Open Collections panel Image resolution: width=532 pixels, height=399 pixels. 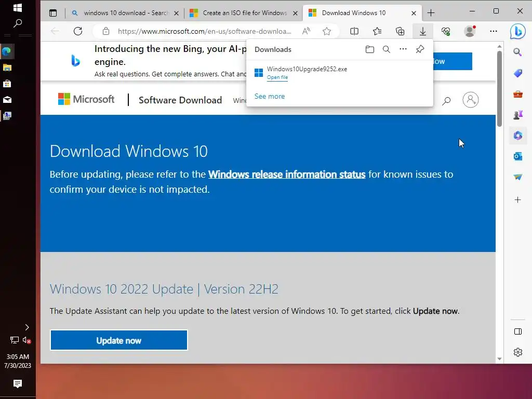pos(400,31)
